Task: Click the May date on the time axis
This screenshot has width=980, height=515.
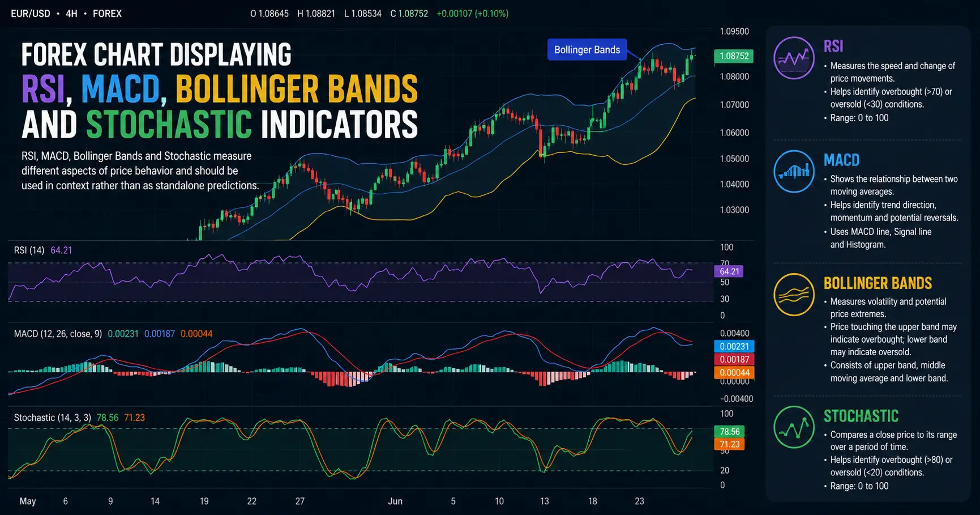Action: pos(28,501)
